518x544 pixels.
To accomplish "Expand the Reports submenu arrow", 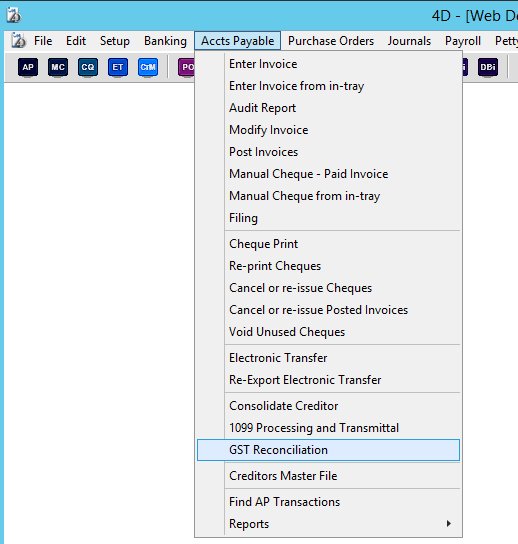I will point(449,523).
